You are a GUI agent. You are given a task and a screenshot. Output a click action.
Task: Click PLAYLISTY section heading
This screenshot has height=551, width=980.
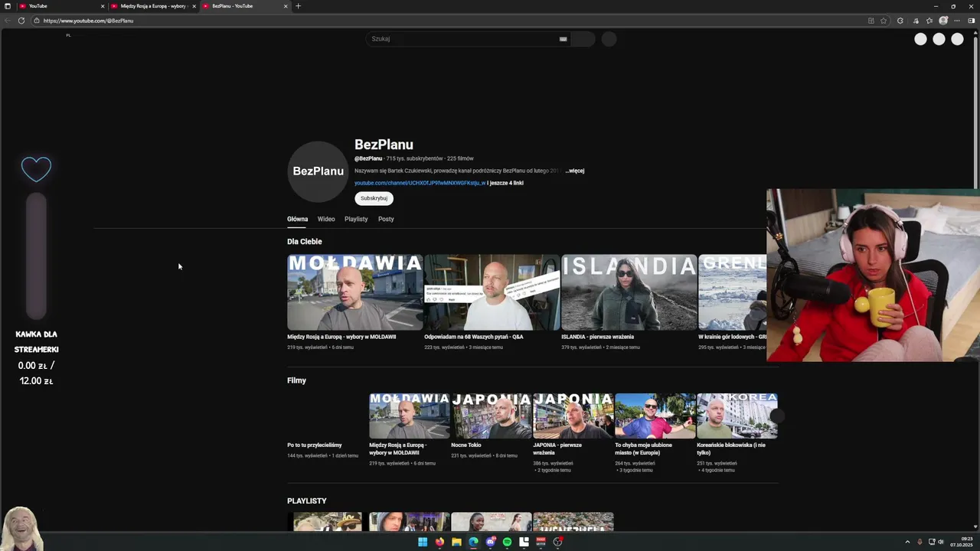[307, 501]
